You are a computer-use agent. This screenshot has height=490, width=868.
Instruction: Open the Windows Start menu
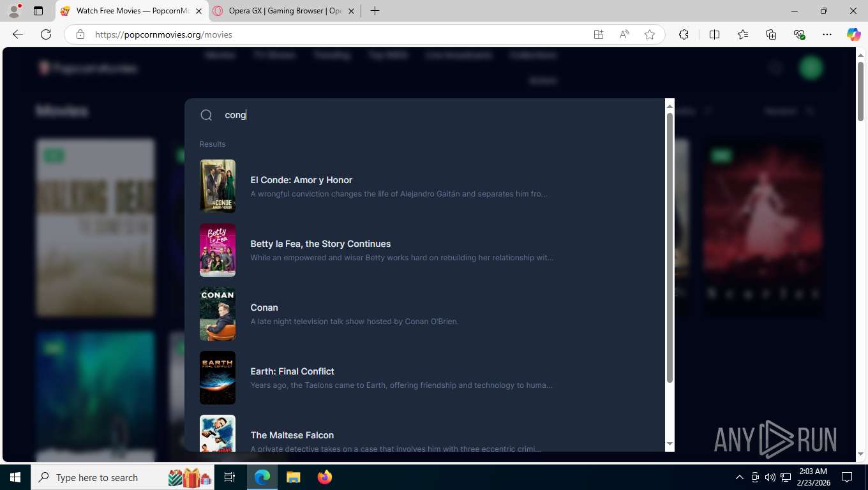[15, 477]
